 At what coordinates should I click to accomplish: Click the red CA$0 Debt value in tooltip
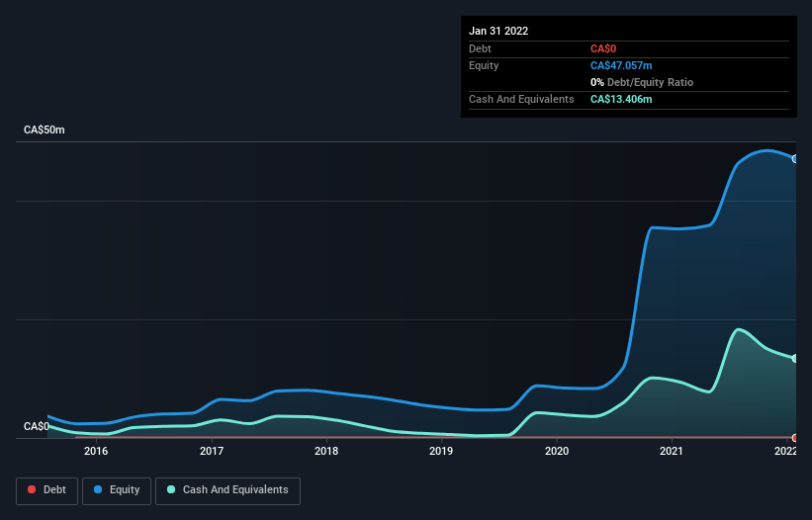click(x=603, y=48)
